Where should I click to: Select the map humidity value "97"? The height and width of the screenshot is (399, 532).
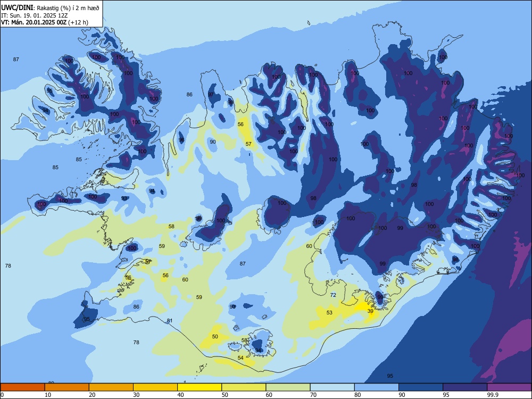click(x=211, y=94)
